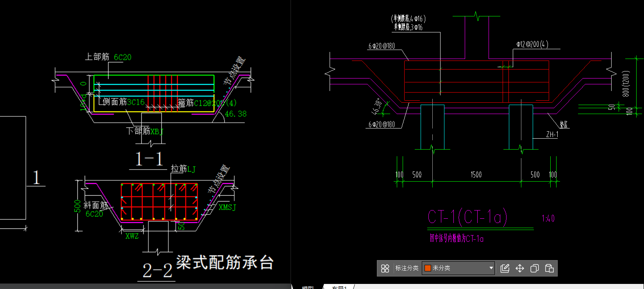Click the paste clipboard icon in annotation toolbar
This screenshot has height=289, width=644.
click(549, 268)
